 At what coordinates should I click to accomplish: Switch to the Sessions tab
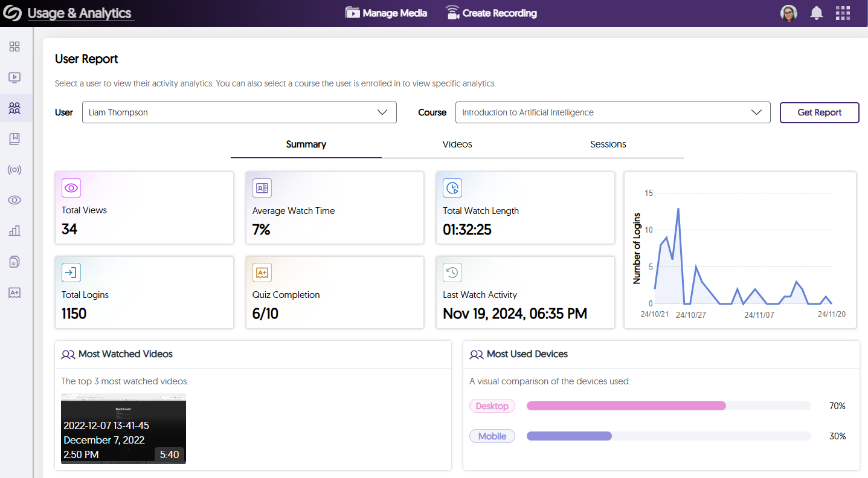(608, 144)
